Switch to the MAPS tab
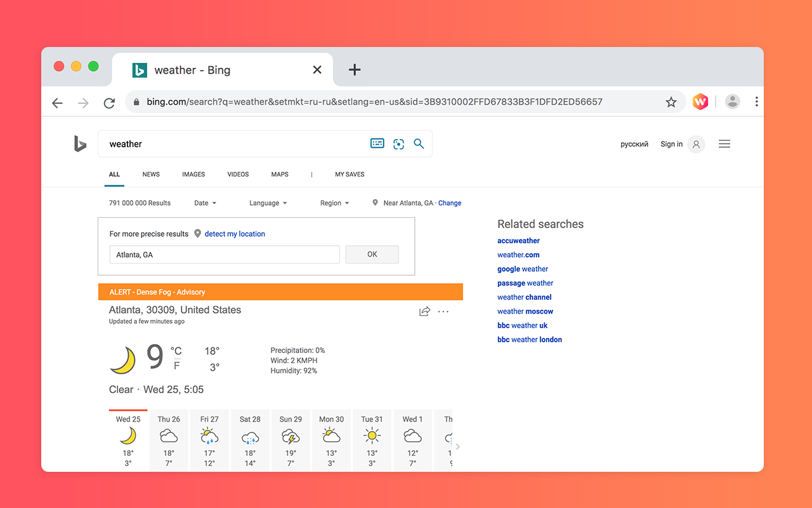This screenshot has height=508, width=812. point(279,174)
